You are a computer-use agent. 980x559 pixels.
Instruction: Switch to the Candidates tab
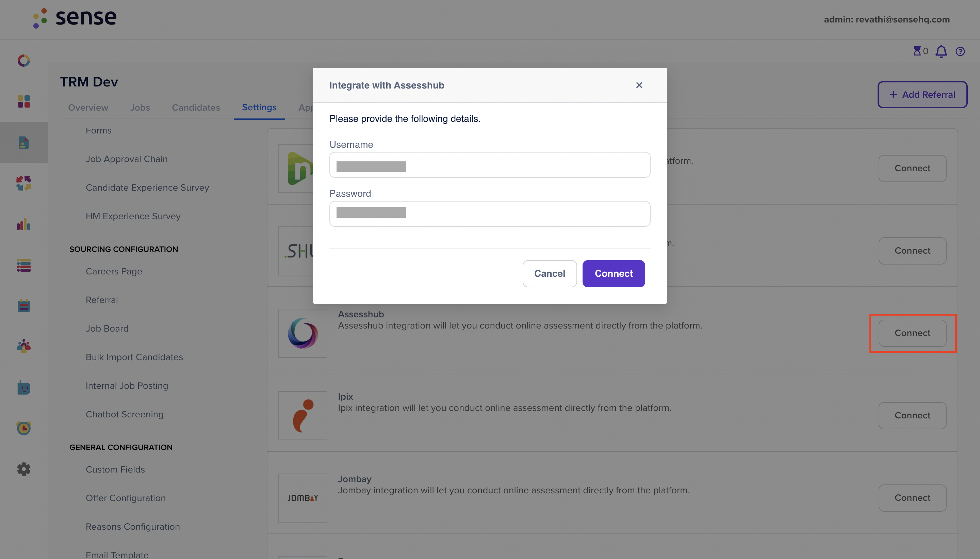click(196, 108)
